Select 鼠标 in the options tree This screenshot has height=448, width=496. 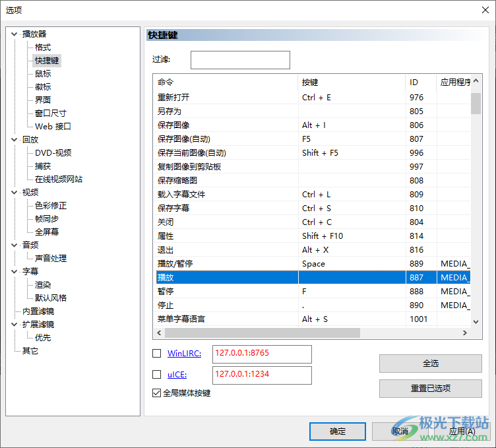[x=43, y=74]
